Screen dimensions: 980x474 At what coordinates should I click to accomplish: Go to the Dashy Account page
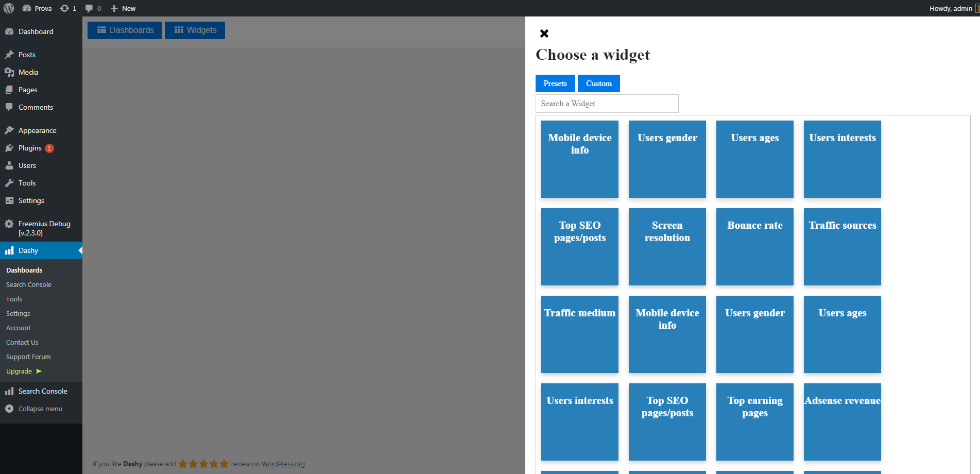point(19,328)
